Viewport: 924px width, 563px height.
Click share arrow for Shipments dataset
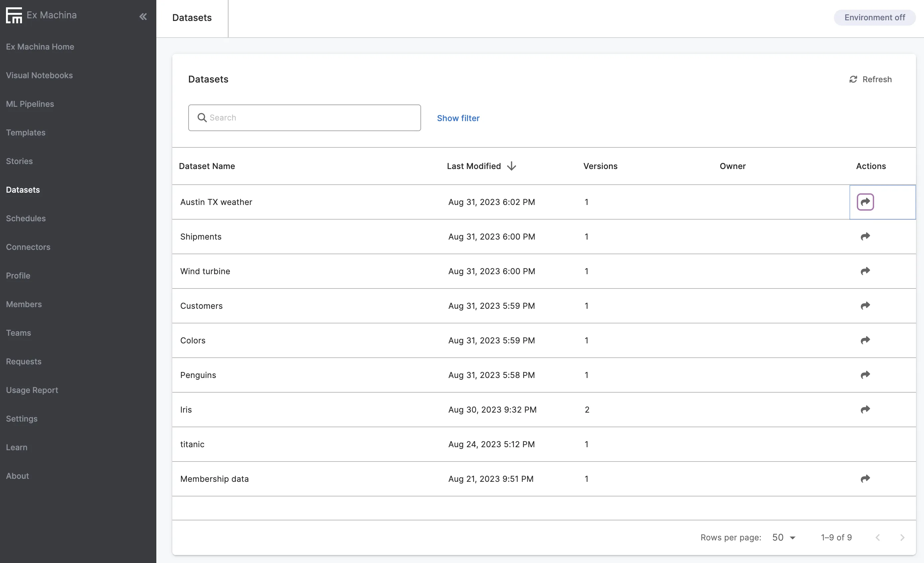[865, 236]
